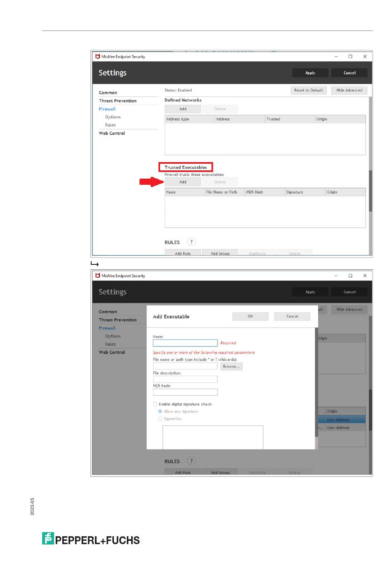The height and width of the screenshot is (561, 392).
Task: Click Browse... to pick an executable file
Action: 231,366
